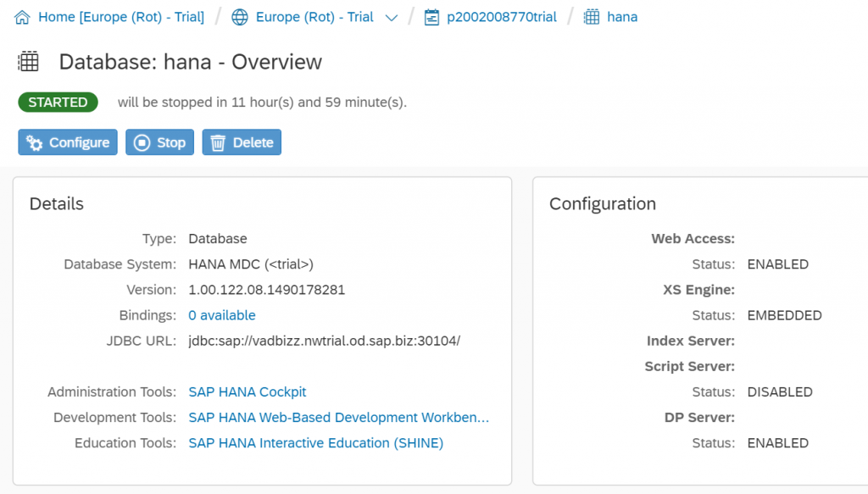This screenshot has width=868, height=494.
Task: Go to the p2002008770trial subaccount breadcrumb
Action: point(502,17)
